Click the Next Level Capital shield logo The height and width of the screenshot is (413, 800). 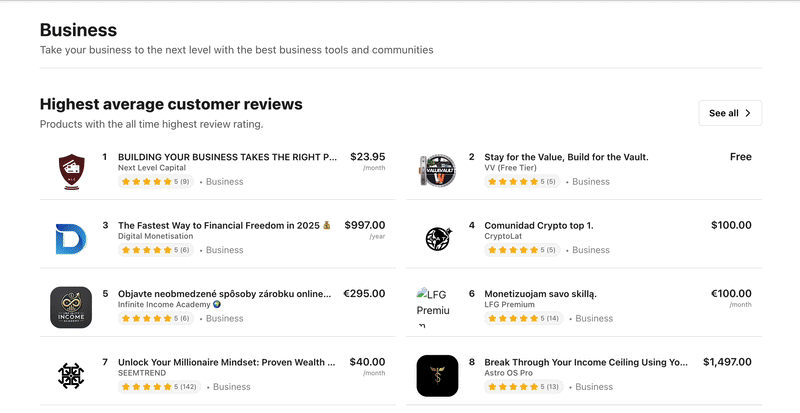70,170
